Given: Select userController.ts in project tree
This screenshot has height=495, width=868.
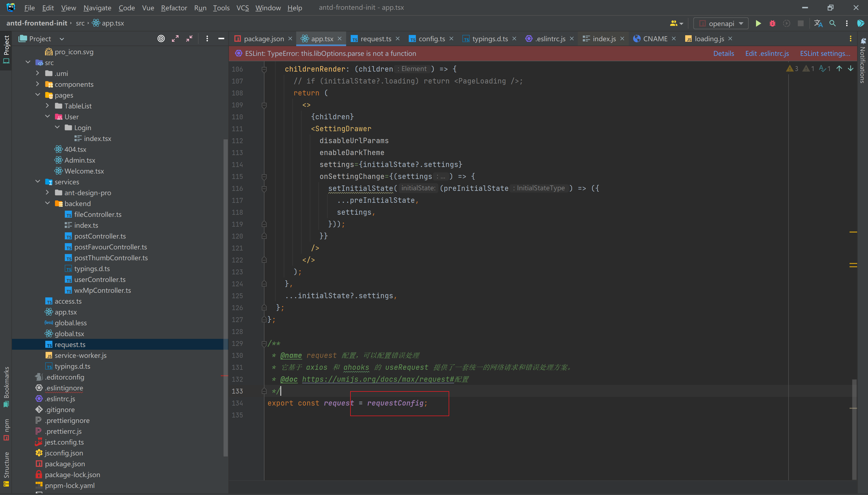Looking at the screenshot, I should pyautogui.click(x=100, y=279).
